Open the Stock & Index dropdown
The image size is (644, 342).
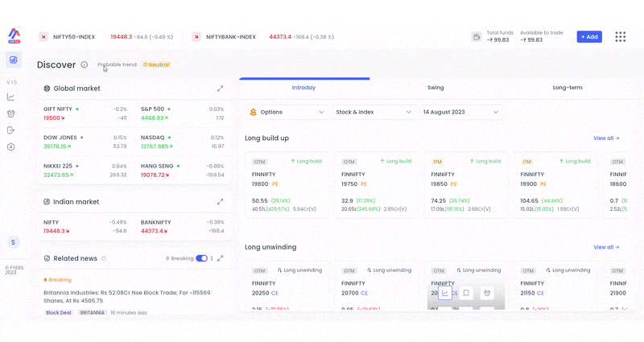374,112
